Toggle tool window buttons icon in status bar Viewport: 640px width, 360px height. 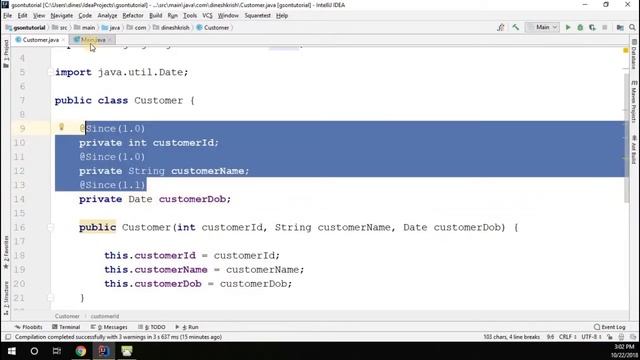8,337
